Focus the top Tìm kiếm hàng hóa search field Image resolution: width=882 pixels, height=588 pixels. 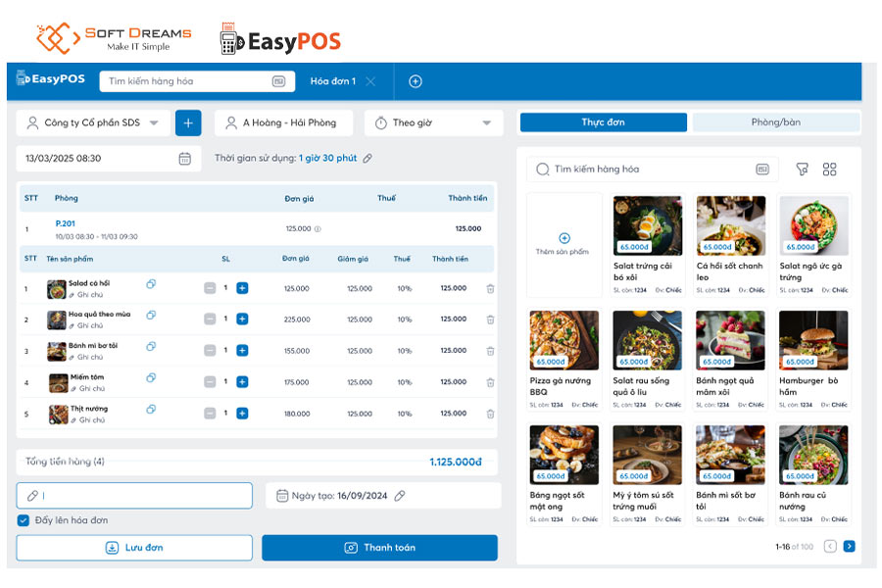(x=197, y=81)
